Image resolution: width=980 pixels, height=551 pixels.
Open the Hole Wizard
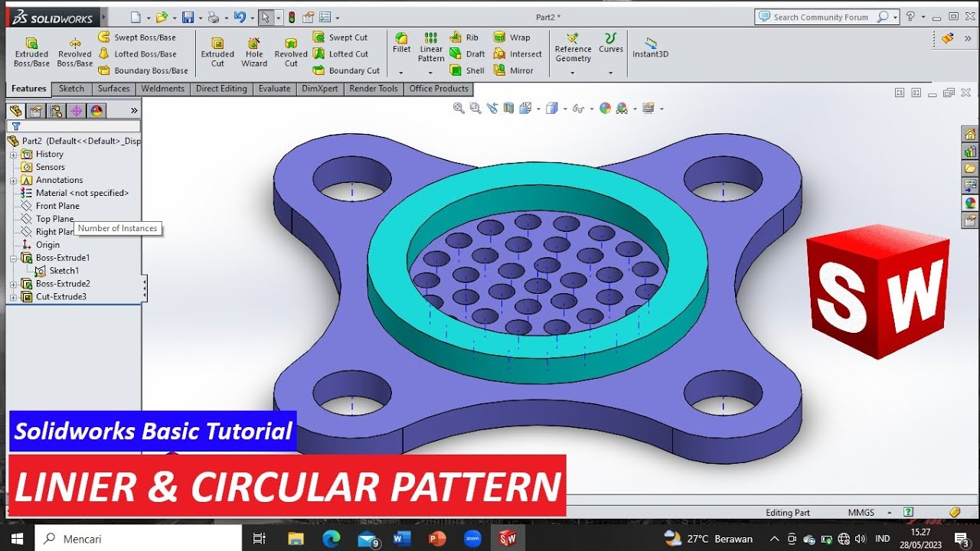click(x=254, y=51)
